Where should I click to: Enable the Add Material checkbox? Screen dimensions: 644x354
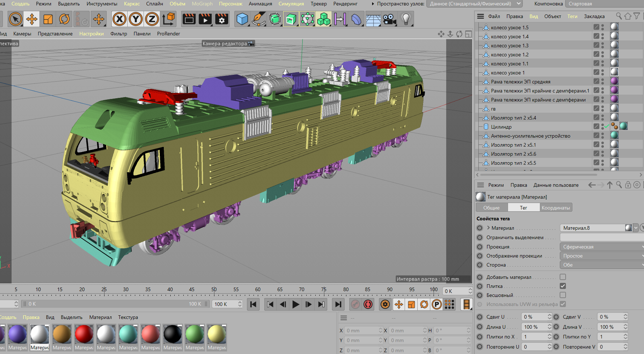563,277
